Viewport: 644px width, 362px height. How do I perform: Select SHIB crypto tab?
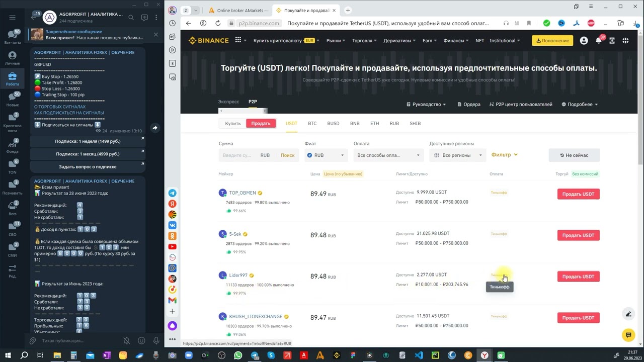pyautogui.click(x=415, y=124)
